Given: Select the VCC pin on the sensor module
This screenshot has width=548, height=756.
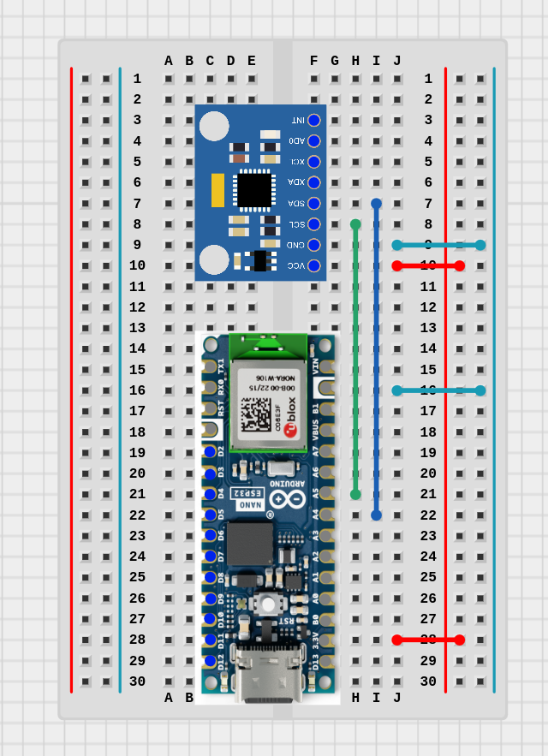Looking at the screenshot, I should (314, 265).
